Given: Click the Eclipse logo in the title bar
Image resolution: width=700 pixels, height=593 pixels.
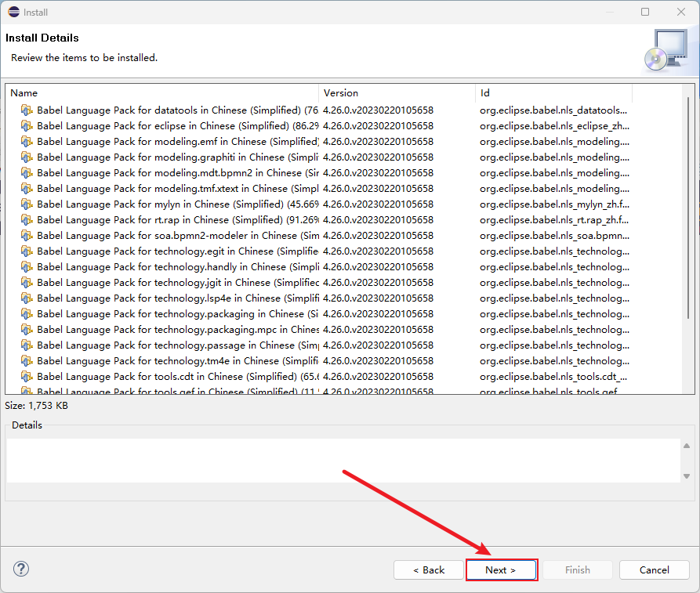Looking at the screenshot, I should (x=14, y=12).
